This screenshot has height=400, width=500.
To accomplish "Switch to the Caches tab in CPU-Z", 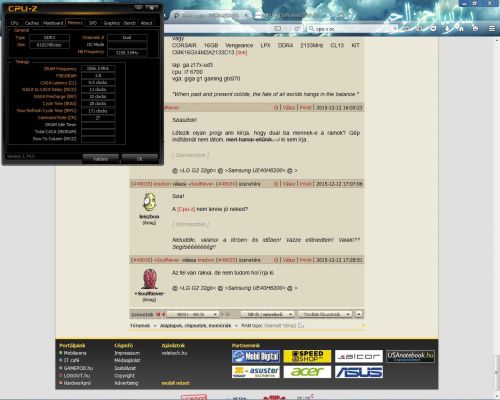I will [32, 23].
